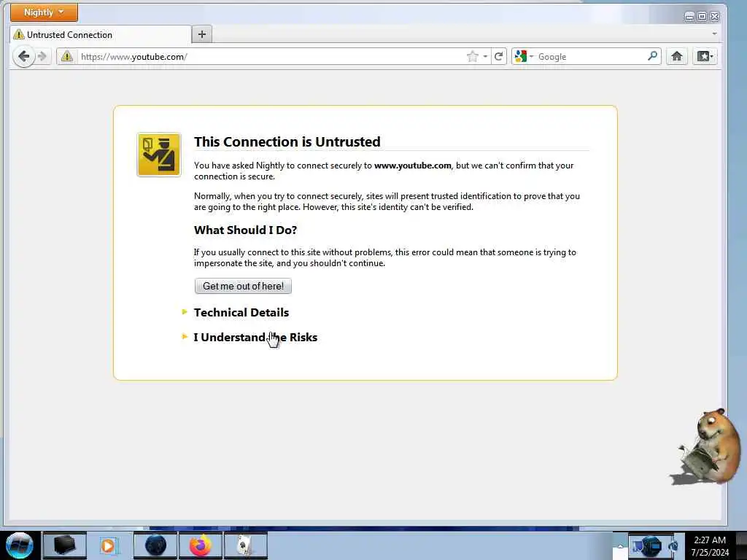Image resolution: width=747 pixels, height=560 pixels.
Task: Open the black box app in taskbar
Action: click(x=65, y=545)
